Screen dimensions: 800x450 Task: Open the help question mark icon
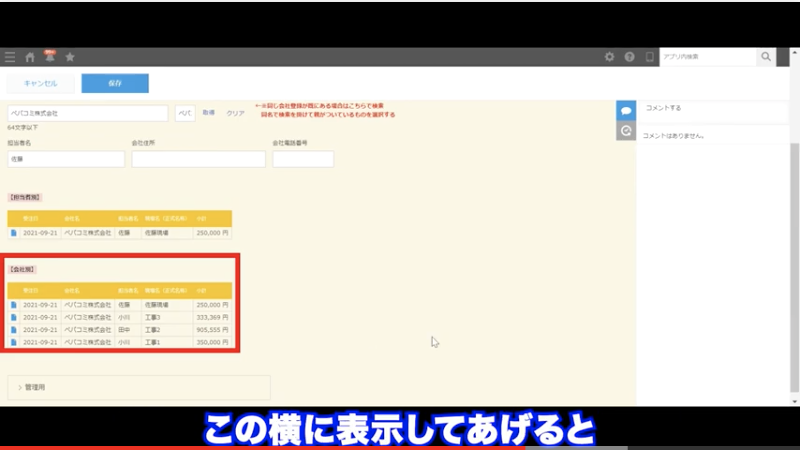[629, 57]
